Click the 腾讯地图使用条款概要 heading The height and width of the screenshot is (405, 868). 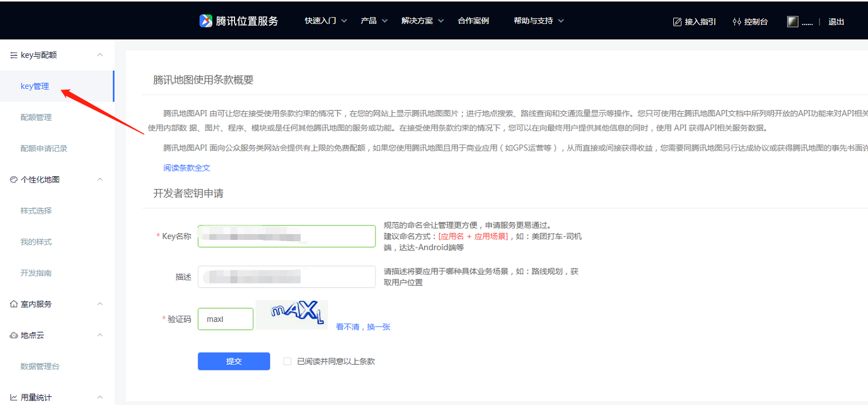tap(203, 80)
